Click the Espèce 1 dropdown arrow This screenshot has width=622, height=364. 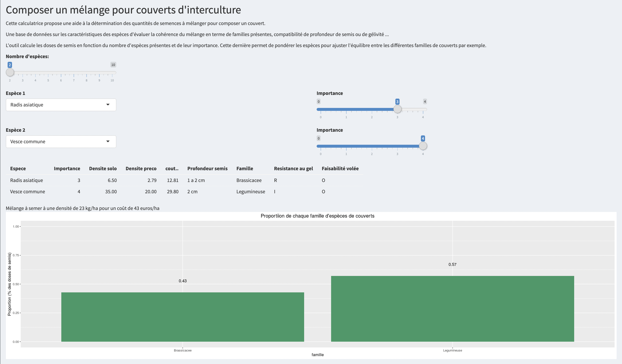[x=108, y=105]
